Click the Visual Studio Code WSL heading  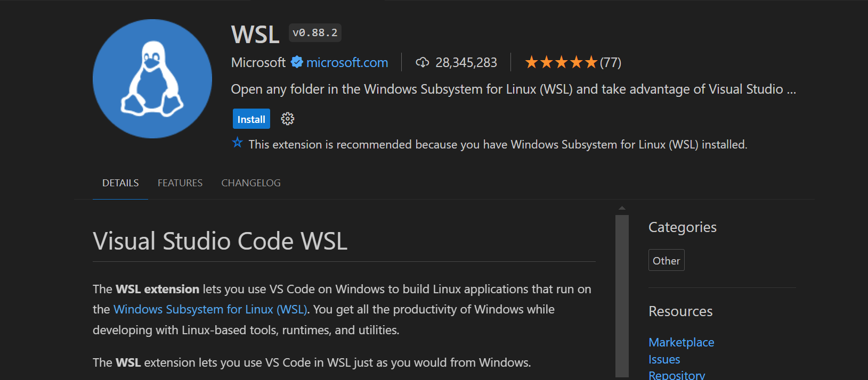point(220,241)
